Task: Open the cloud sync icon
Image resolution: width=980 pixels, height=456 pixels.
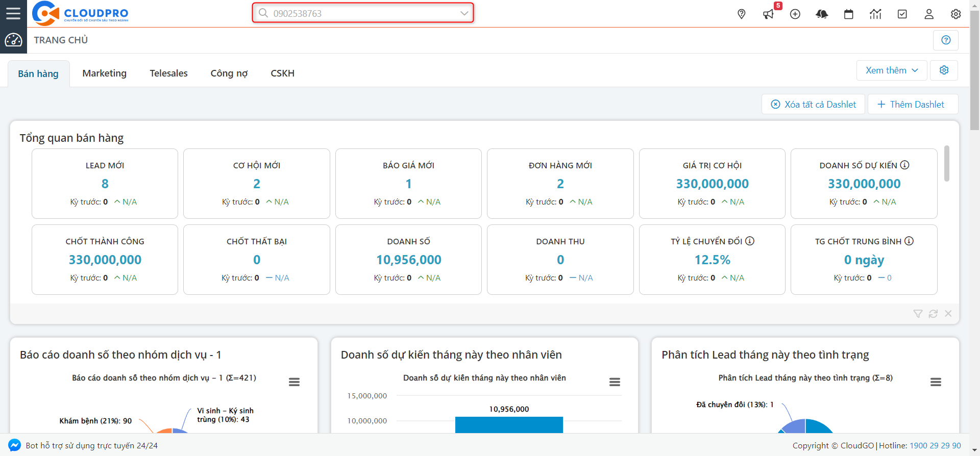Action: tap(822, 14)
